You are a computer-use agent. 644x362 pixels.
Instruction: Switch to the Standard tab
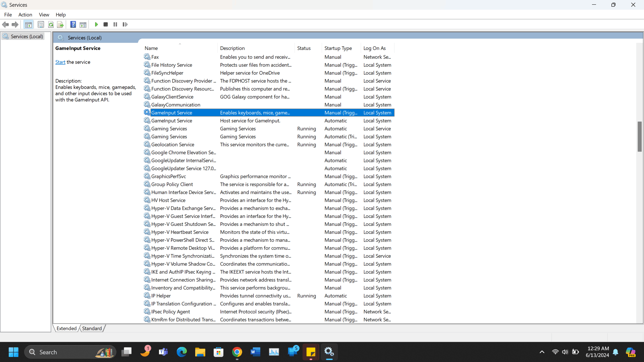click(92, 328)
